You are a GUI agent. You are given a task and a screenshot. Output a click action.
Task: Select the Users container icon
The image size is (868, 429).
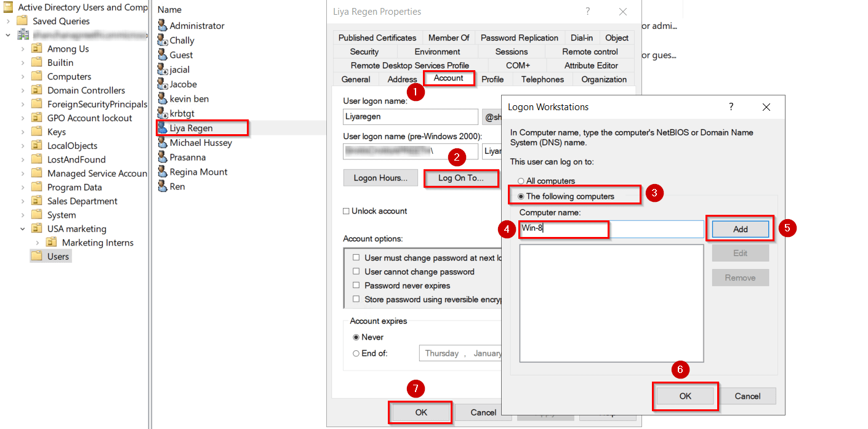click(37, 256)
